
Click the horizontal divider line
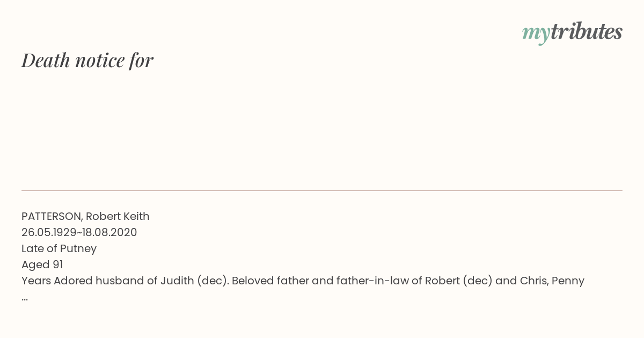point(322,190)
